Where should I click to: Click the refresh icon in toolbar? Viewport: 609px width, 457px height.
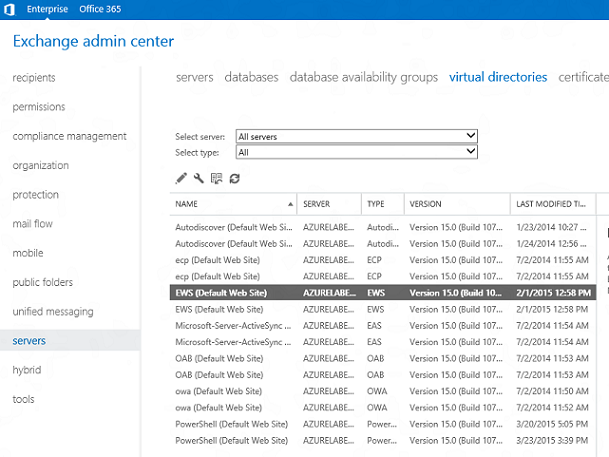(235, 179)
